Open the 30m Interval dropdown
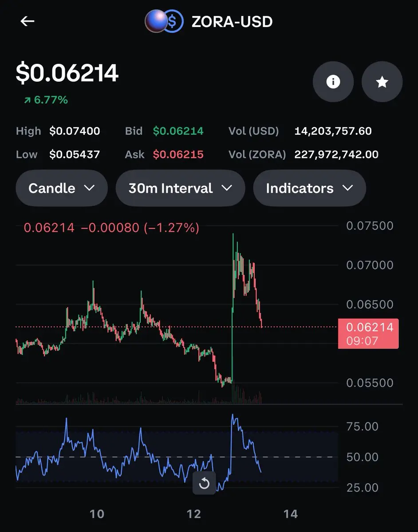Image resolution: width=418 pixels, height=532 pixels. 180,188
